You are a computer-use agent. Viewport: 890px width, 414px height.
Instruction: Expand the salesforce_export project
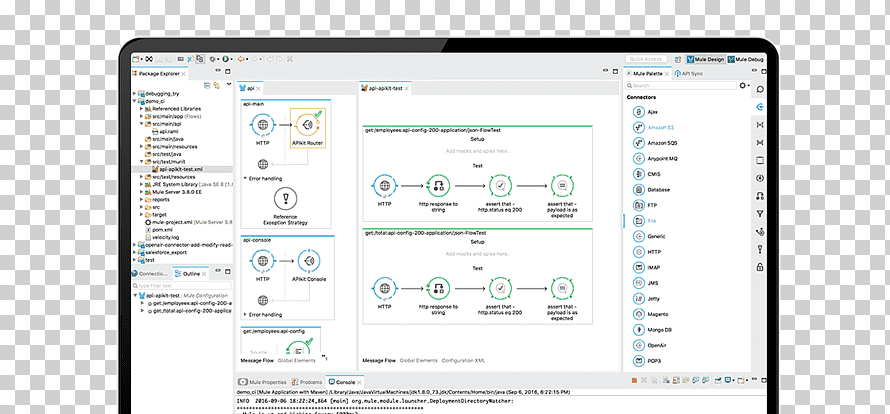(x=135, y=253)
